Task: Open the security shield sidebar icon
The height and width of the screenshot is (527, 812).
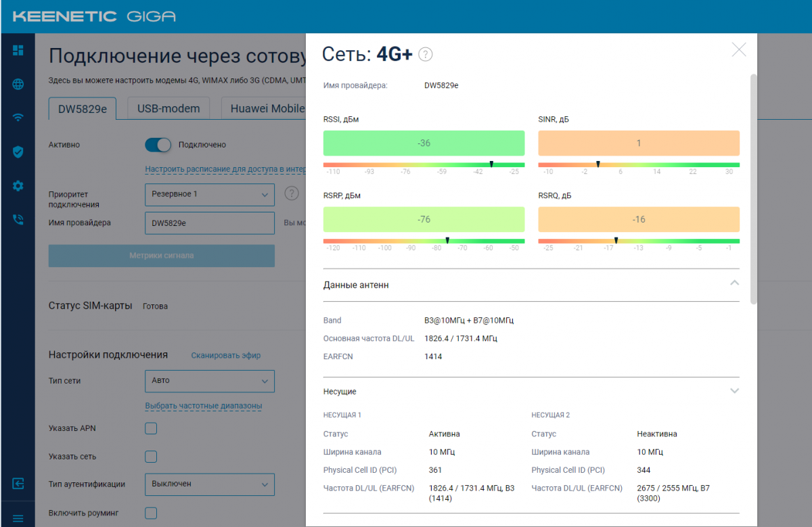Action: pos(18,152)
